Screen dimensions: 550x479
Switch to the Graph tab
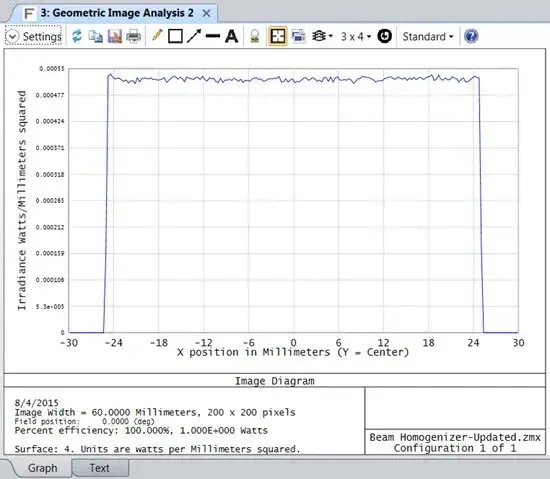pyautogui.click(x=42, y=468)
